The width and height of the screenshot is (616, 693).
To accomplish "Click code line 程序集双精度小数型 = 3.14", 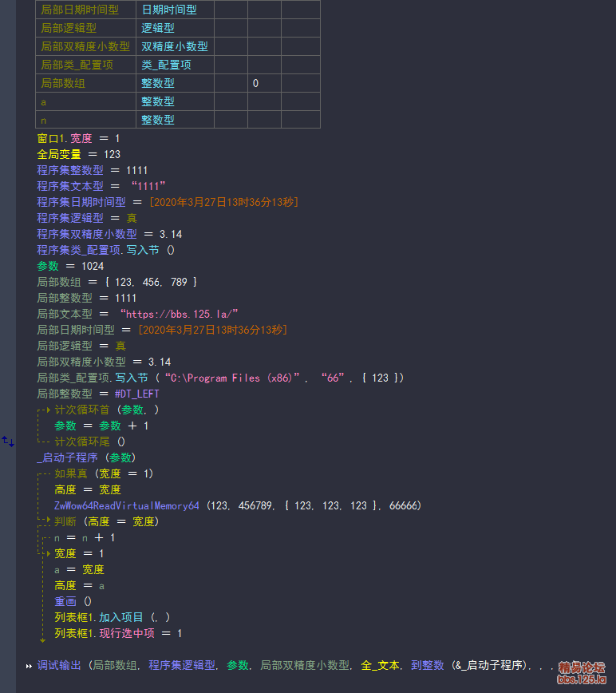I will tap(109, 234).
